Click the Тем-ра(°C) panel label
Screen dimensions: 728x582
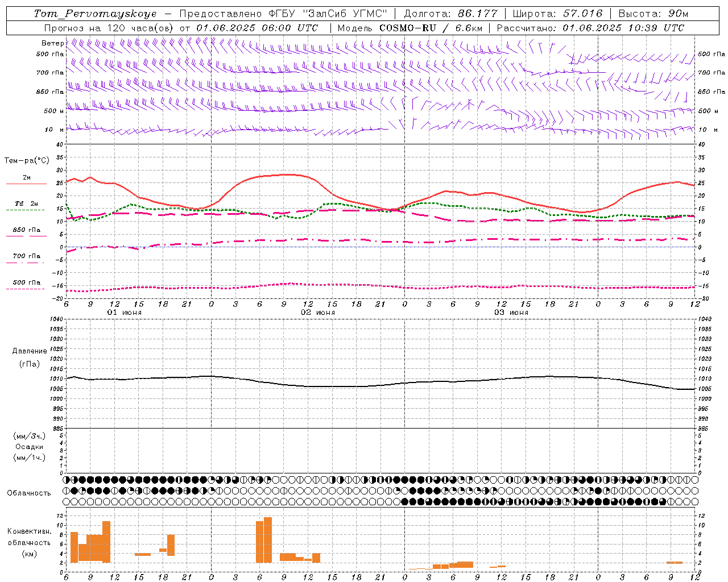(x=27, y=161)
